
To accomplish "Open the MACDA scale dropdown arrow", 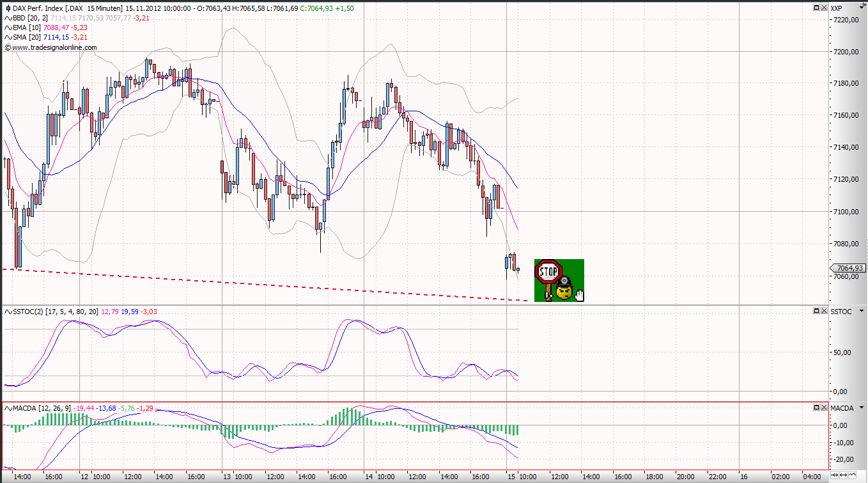I will (x=862, y=408).
